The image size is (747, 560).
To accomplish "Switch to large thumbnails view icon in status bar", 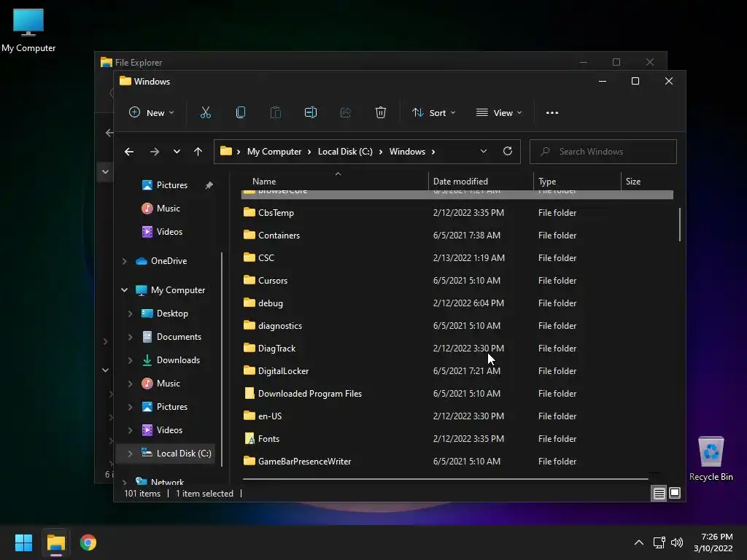I will [675, 494].
